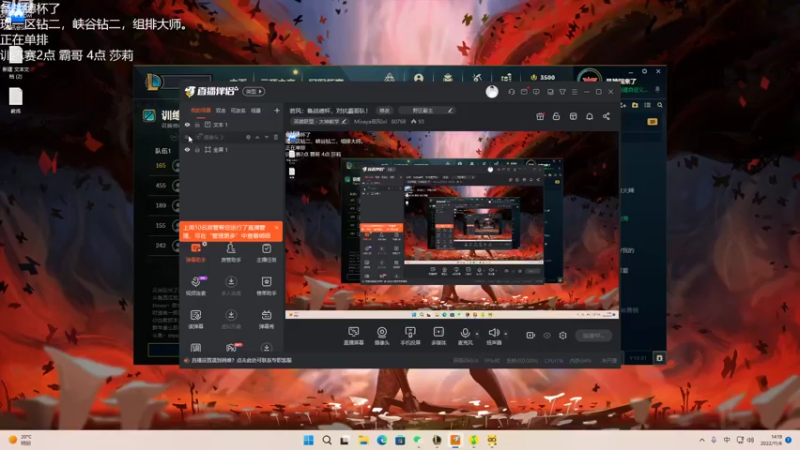Select the fourth scene tab
The width and height of the screenshot is (800, 450).
[256, 110]
